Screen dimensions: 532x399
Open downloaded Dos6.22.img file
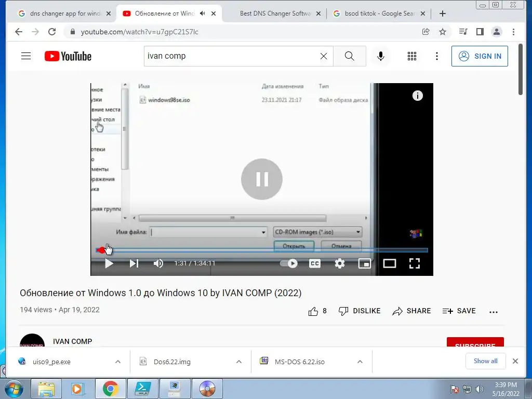click(172, 362)
